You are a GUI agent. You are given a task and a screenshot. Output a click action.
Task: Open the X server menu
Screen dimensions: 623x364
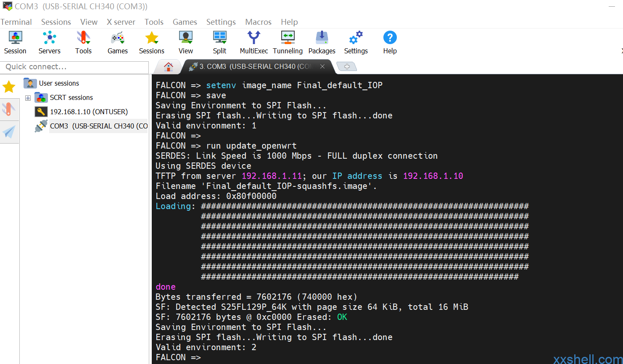point(121,22)
